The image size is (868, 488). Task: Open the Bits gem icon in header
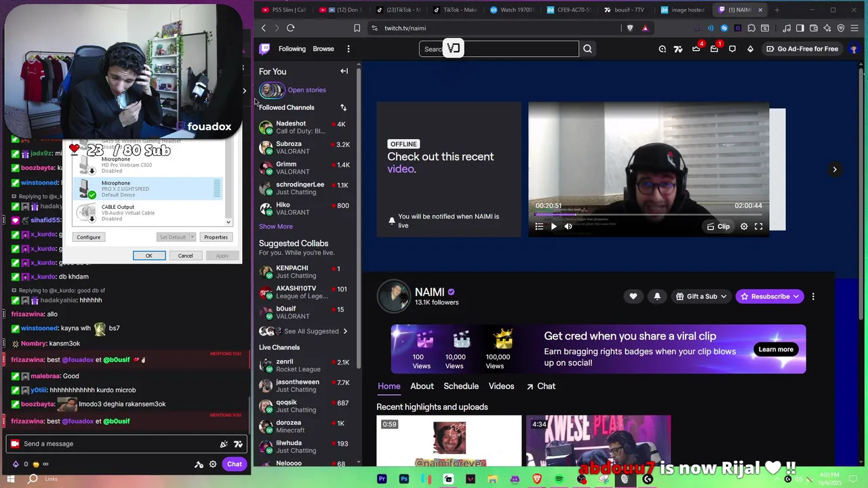[750, 49]
